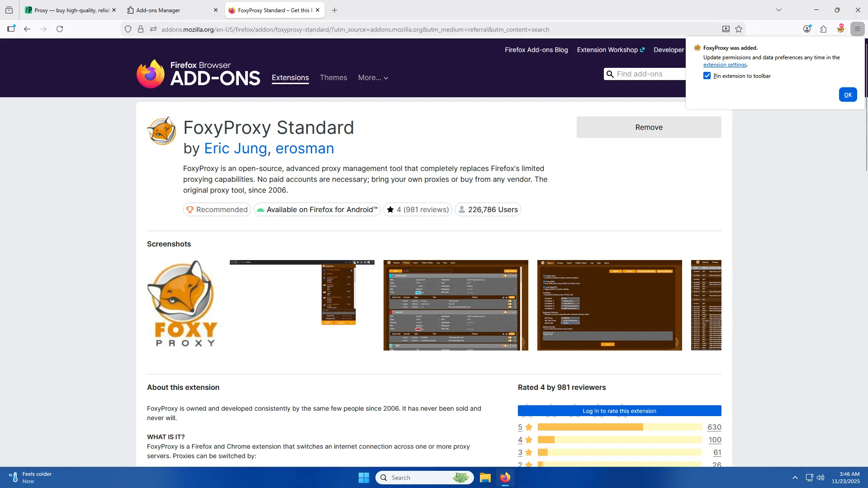Open the popup menu screenshot thumbnail
868x488 pixels.
(x=302, y=305)
